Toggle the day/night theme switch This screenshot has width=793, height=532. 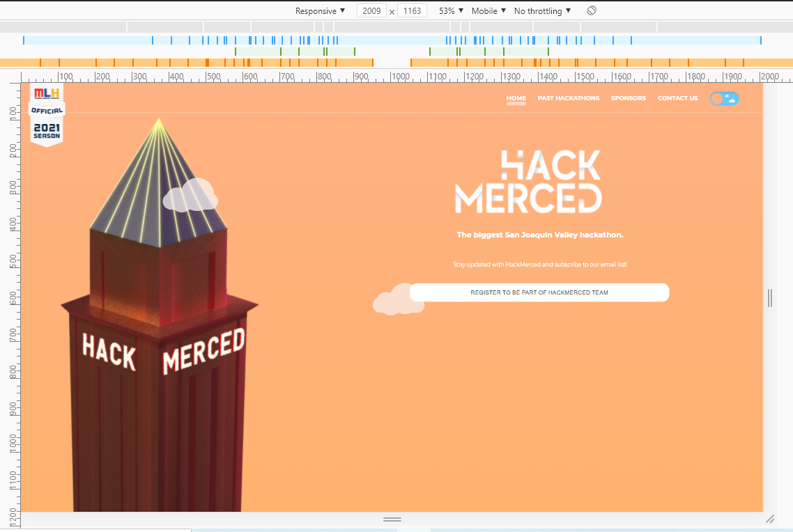[x=724, y=98]
